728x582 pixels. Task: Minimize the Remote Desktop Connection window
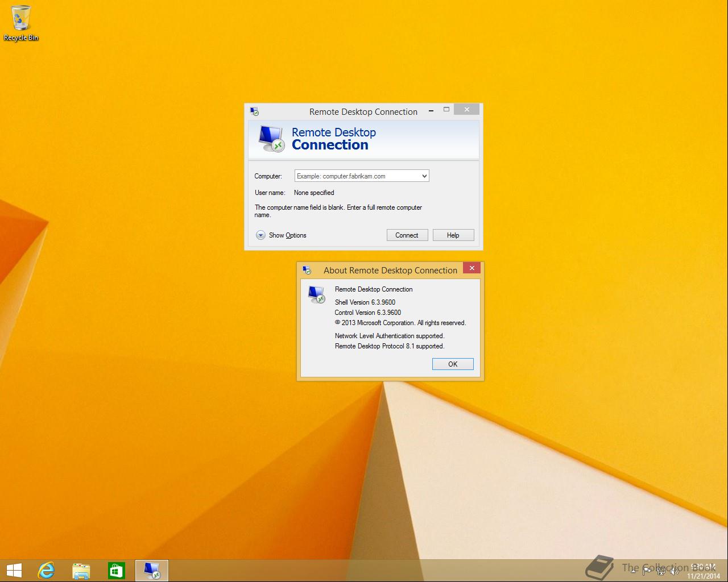point(431,110)
